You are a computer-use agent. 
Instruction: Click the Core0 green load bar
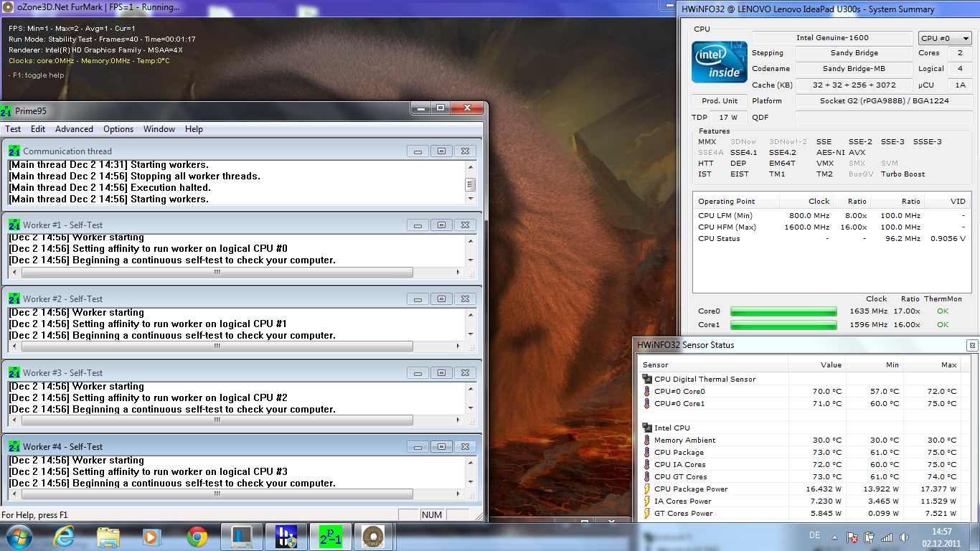[x=783, y=311]
